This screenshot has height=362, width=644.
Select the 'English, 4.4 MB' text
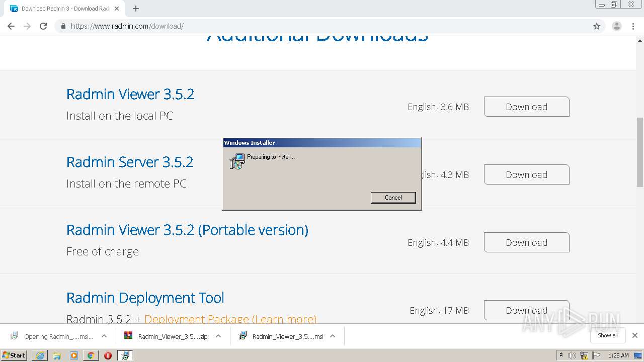pyautogui.click(x=438, y=243)
